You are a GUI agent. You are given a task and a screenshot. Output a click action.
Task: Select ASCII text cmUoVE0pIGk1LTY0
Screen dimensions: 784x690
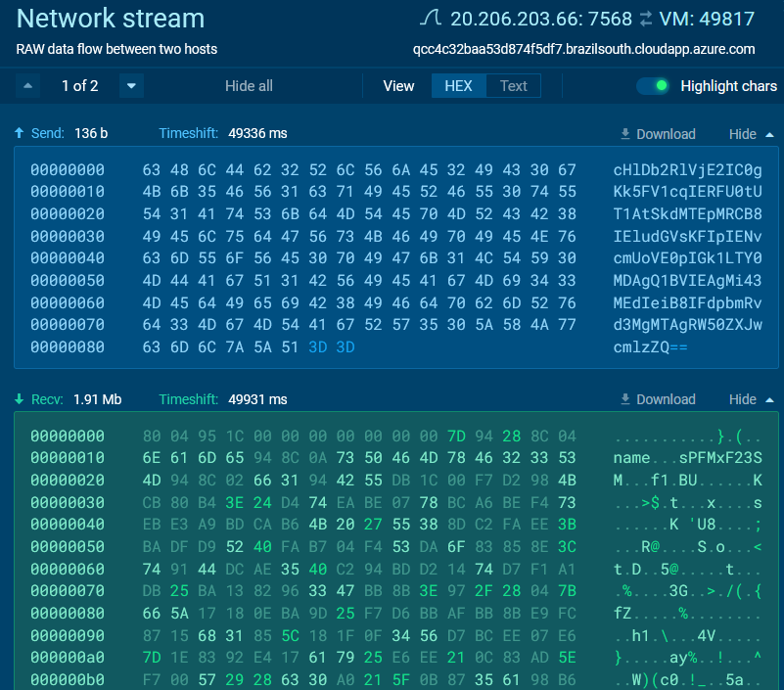coord(687,258)
